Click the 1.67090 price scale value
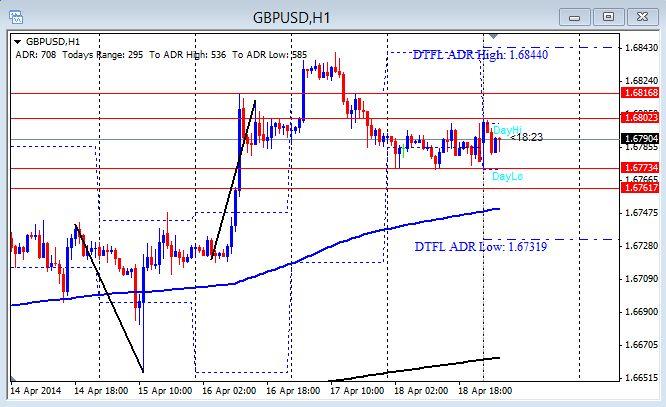666x407 pixels. point(642,279)
